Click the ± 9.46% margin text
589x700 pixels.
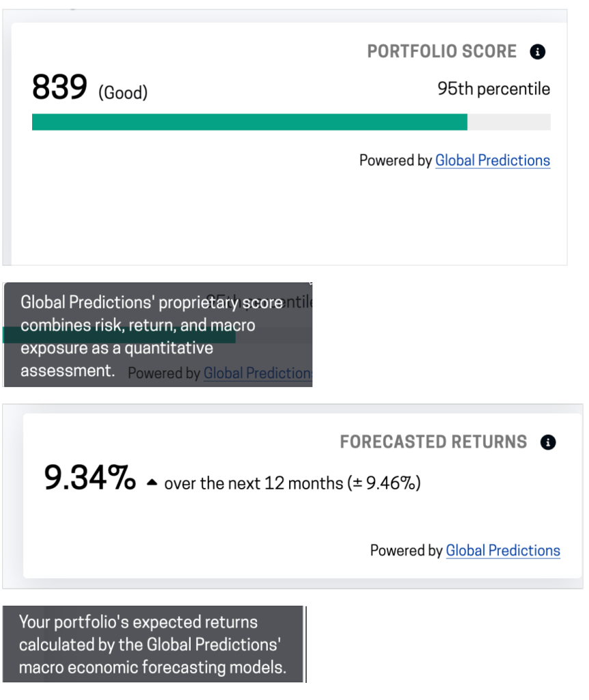(384, 484)
